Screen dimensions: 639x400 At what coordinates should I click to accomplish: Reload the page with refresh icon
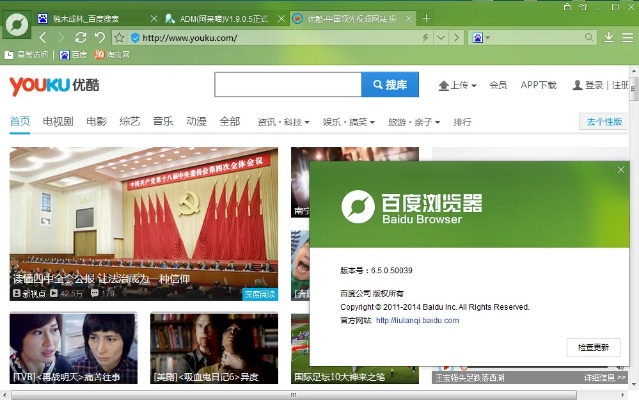click(x=81, y=37)
